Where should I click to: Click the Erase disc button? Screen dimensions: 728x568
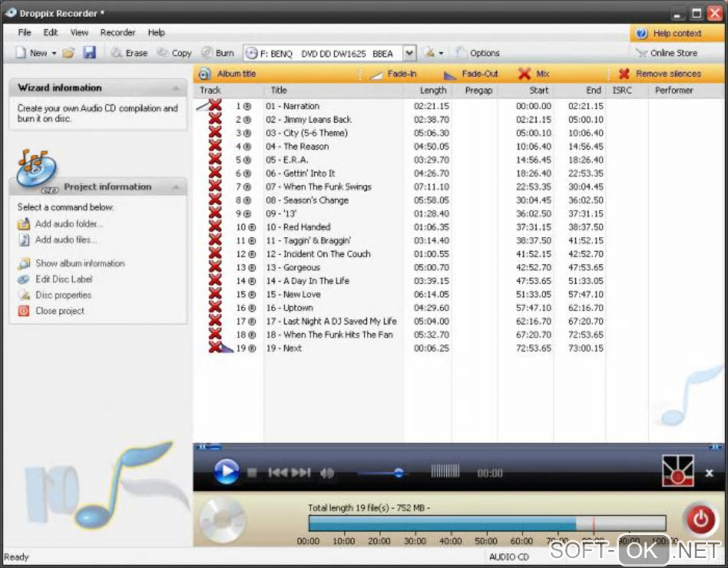[129, 53]
